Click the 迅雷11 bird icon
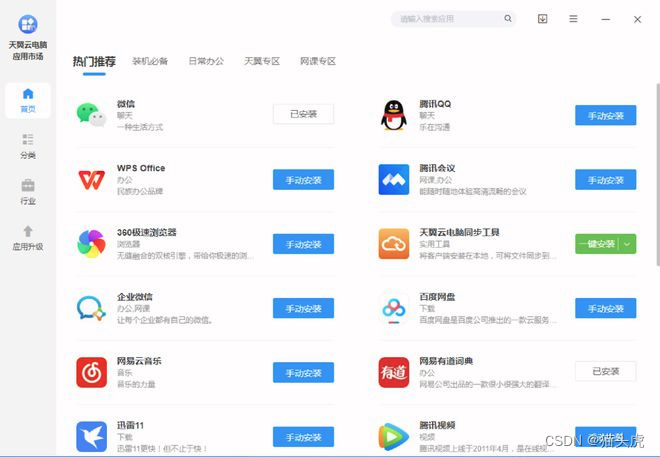This screenshot has width=660, height=457. click(91, 437)
